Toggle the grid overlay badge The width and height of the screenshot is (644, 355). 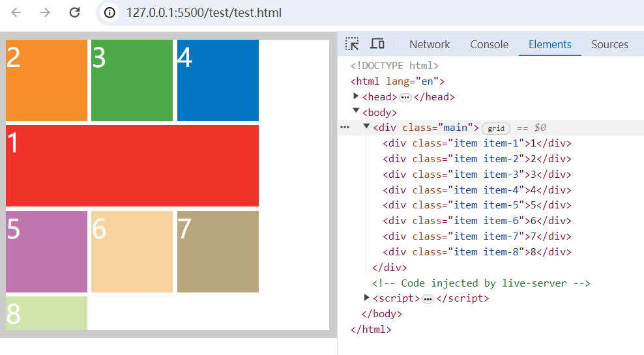(496, 128)
